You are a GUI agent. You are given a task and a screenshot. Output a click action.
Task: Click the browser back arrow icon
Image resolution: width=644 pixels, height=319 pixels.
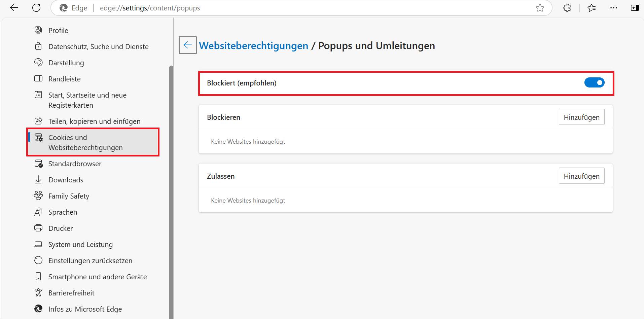coord(14,8)
